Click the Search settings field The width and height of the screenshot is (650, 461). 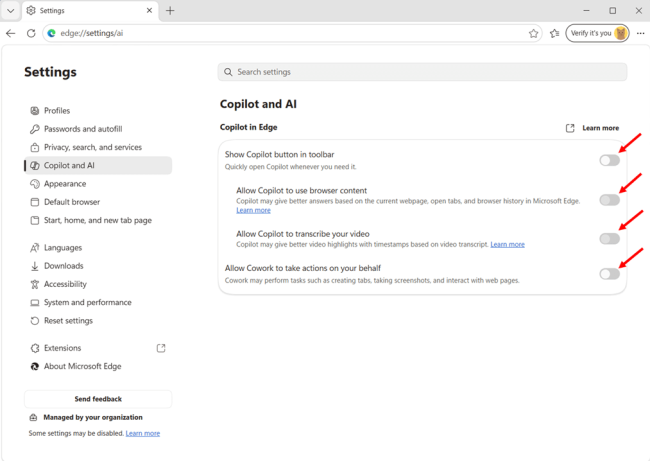pyautogui.click(x=422, y=72)
